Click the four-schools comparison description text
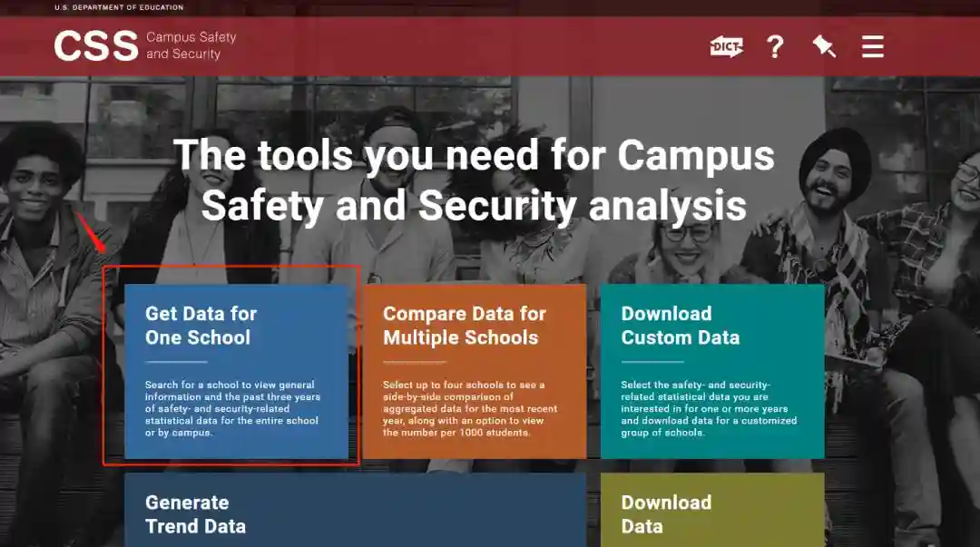980x547 pixels. (x=470, y=408)
